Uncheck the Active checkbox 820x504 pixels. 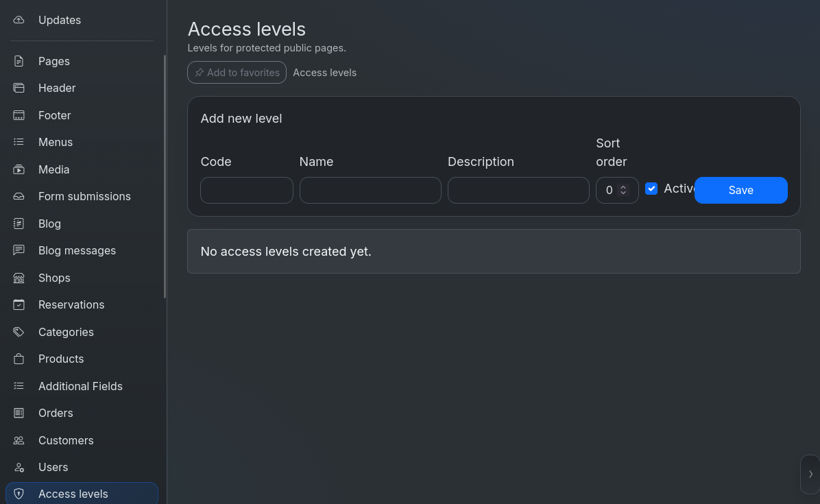click(x=651, y=189)
